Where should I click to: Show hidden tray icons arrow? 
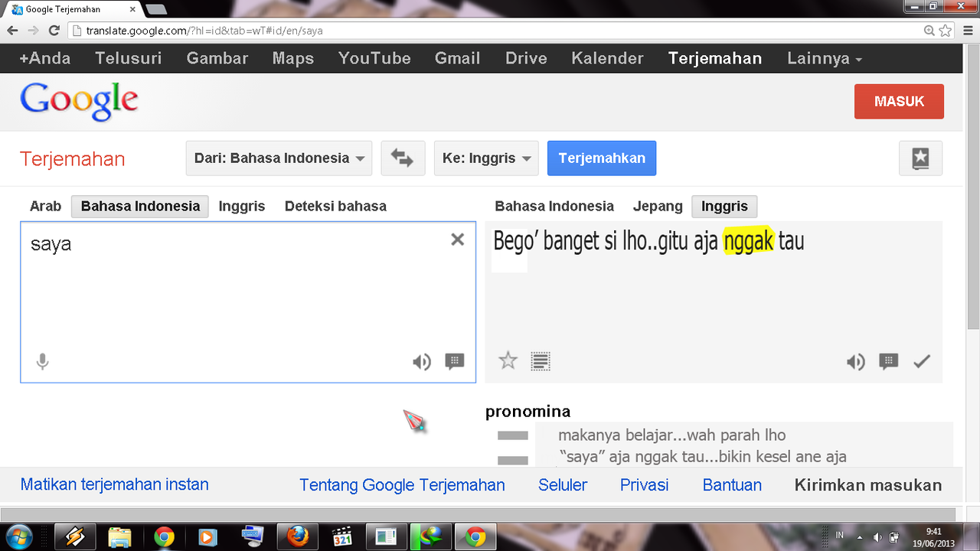(860, 537)
